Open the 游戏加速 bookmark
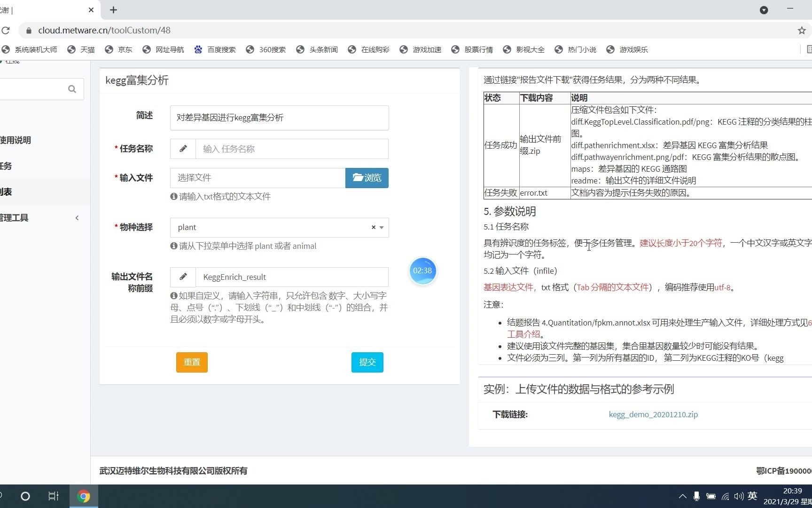This screenshot has height=508, width=812. point(421,49)
